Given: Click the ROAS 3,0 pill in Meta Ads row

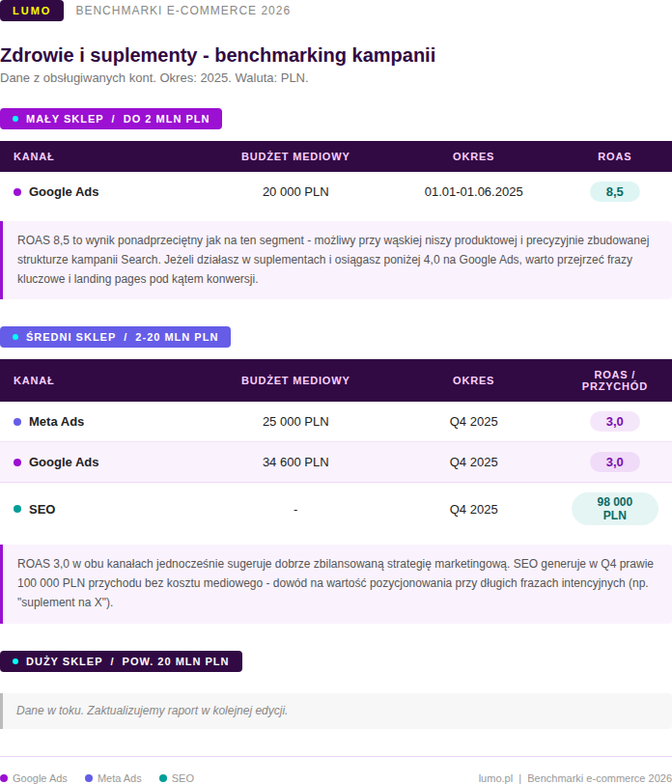Looking at the screenshot, I should click(x=614, y=422).
